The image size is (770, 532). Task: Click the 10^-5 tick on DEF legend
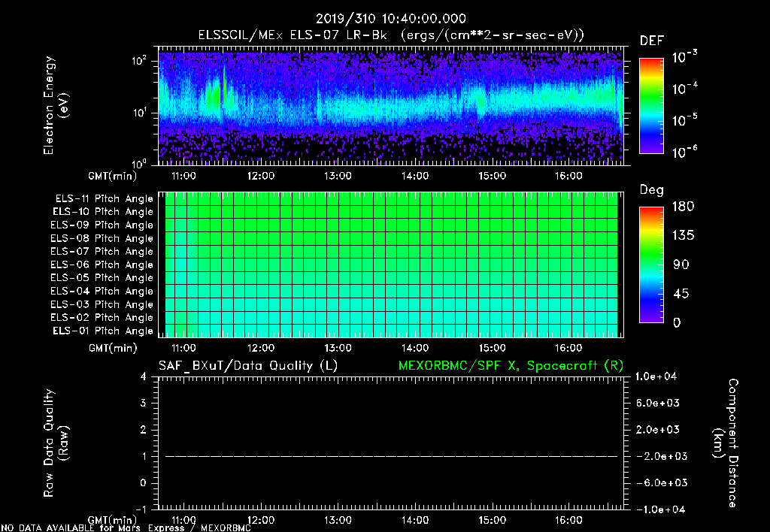(x=684, y=120)
